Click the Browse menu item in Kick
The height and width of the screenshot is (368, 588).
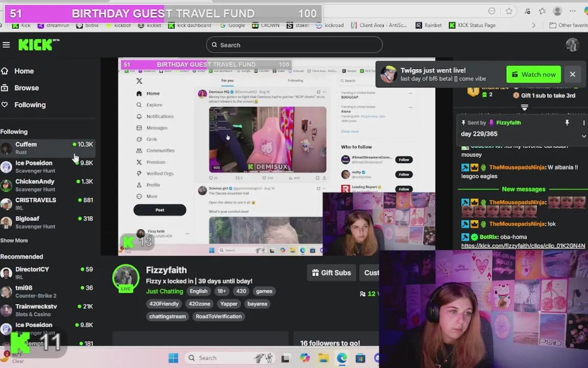point(27,88)
